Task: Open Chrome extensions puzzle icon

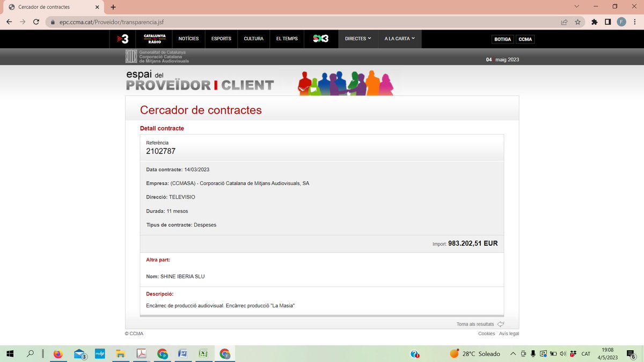Action: pos(594,22)
